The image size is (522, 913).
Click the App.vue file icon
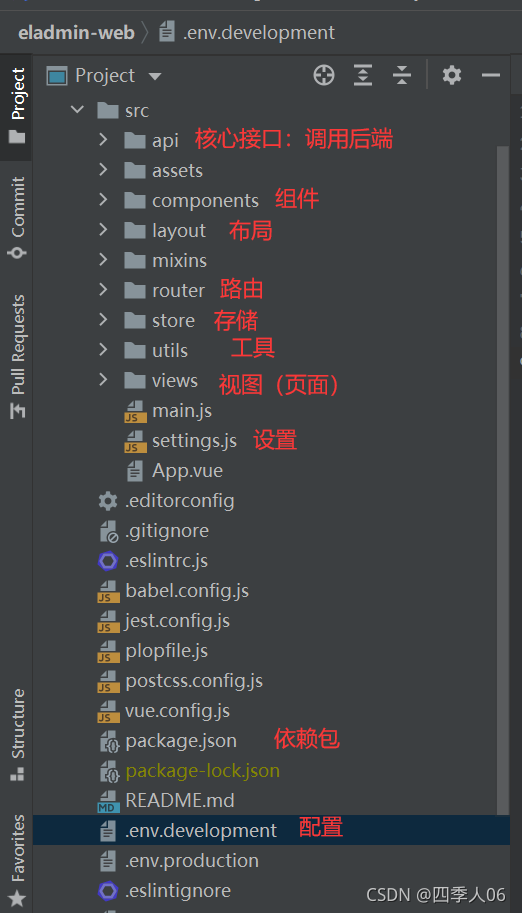(135, 471)
